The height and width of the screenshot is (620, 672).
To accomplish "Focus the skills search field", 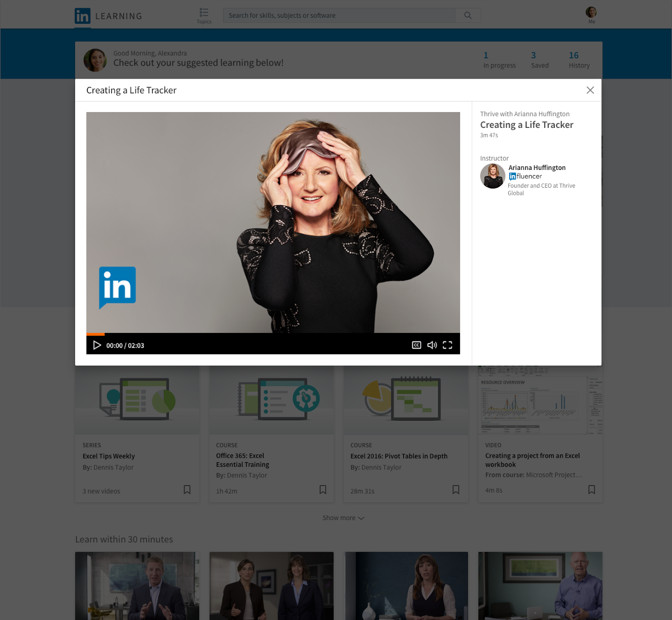I will pos(339,15).
